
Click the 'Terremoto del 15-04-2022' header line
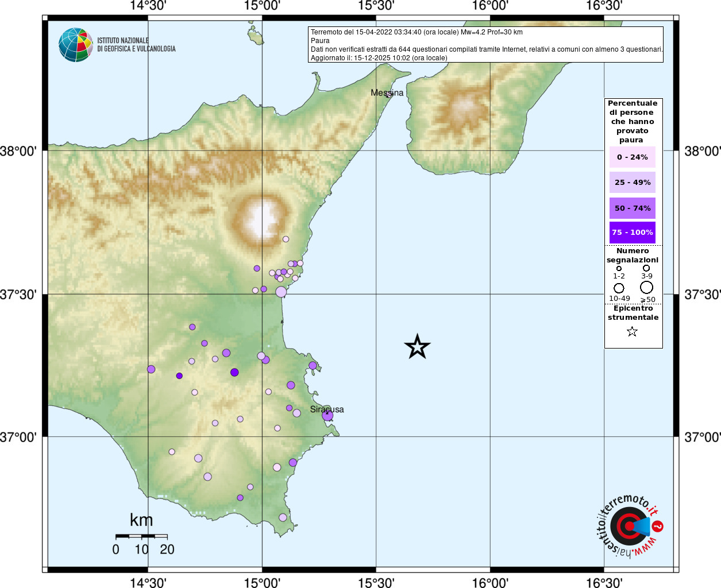click(417, 32)
